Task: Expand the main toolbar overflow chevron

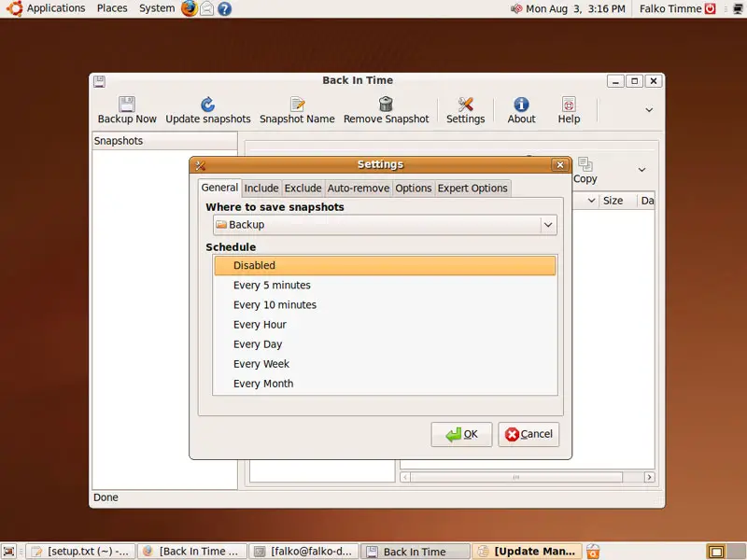Action: pyautogui.click(x=649, y=110)
